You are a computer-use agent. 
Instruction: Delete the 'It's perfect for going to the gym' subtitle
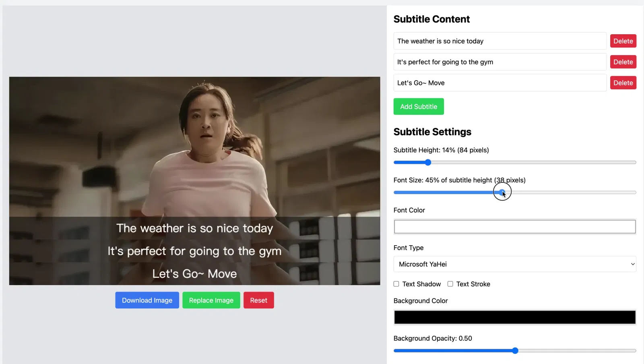[x=623, y=62]
